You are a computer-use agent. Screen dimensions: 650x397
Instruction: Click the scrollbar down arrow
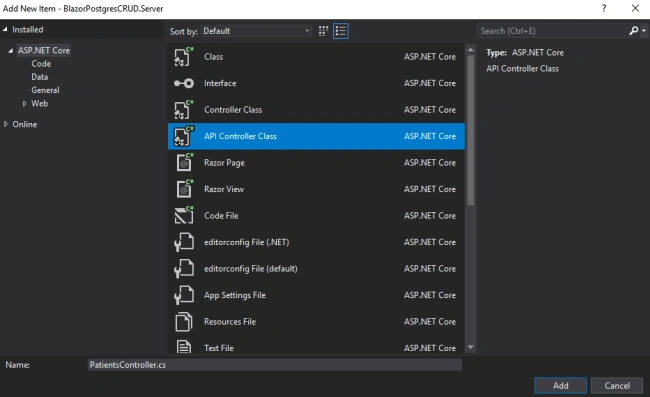click(471, 347)
